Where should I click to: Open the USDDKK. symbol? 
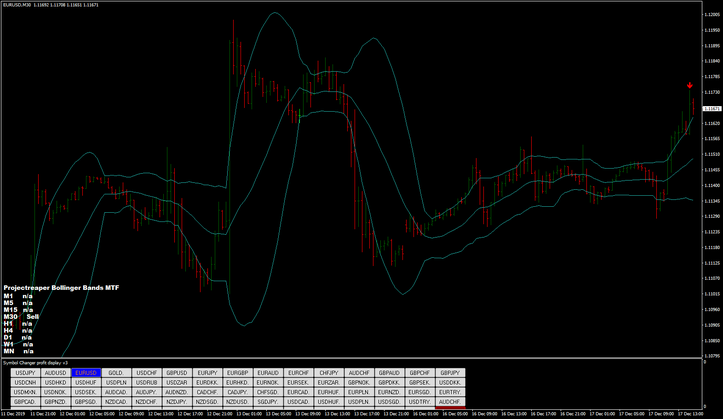[450, 383]
